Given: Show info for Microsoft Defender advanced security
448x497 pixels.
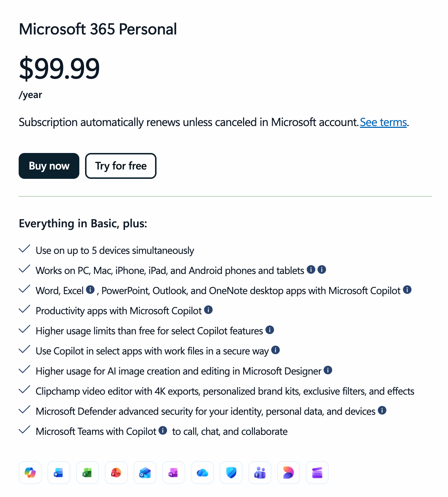Looking at the screenshot, I should [x=382, y=410].
